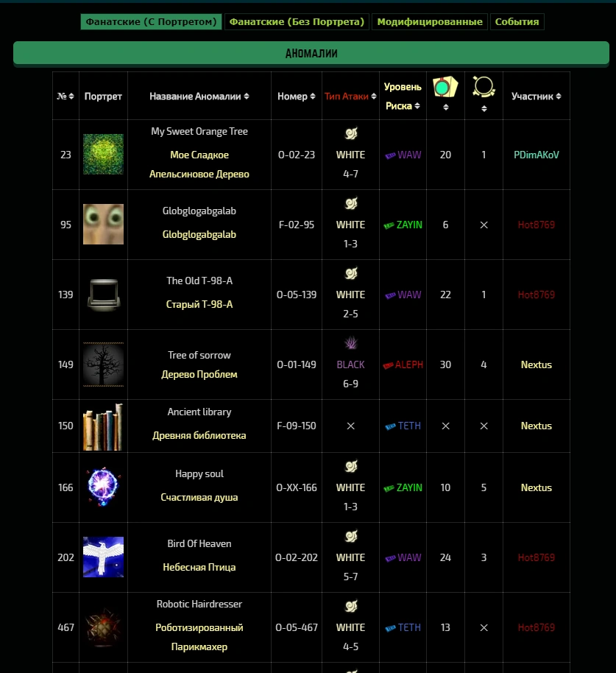Click WHITE damage icon in Old T-98-A row
Screen dimensions: 616x673
(x=351, y=273)
